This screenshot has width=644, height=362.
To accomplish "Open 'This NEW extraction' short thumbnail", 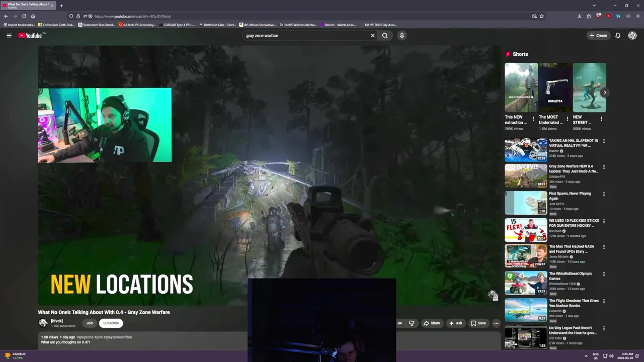I will [521, 87].
